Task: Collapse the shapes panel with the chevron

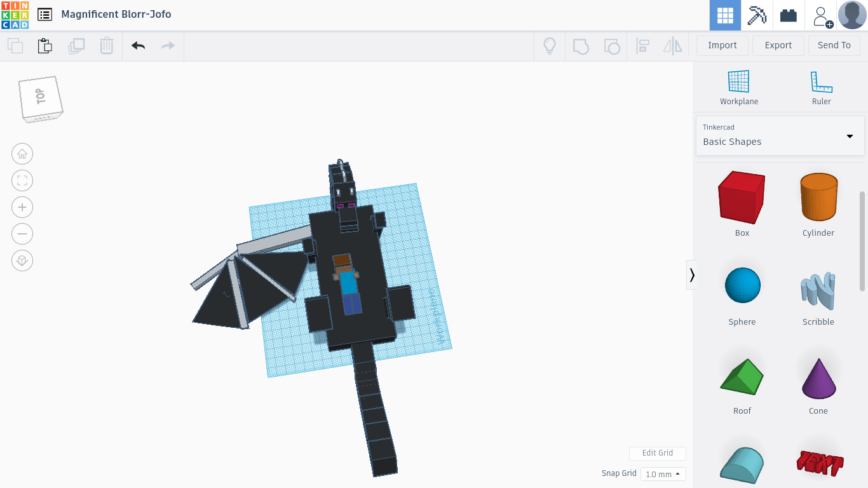Action: [691, 274]
